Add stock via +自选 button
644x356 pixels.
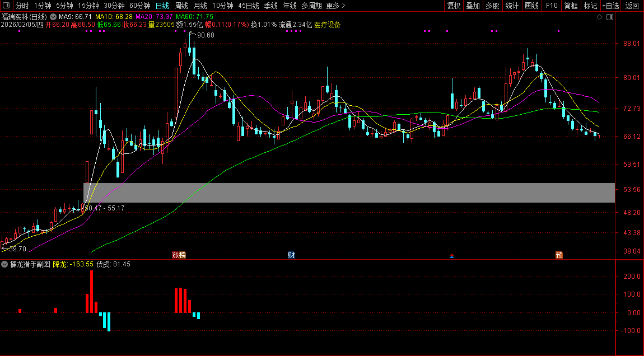(x=610, y=6)
